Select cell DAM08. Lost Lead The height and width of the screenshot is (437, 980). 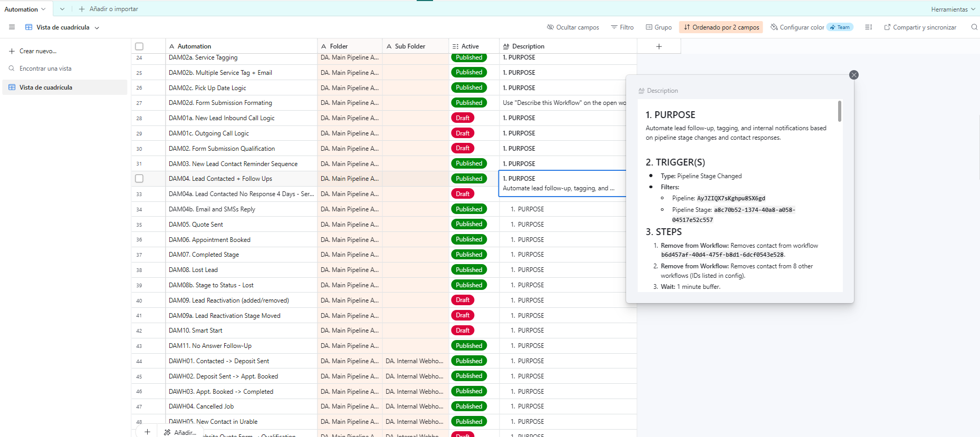click(x=241, y=270)
